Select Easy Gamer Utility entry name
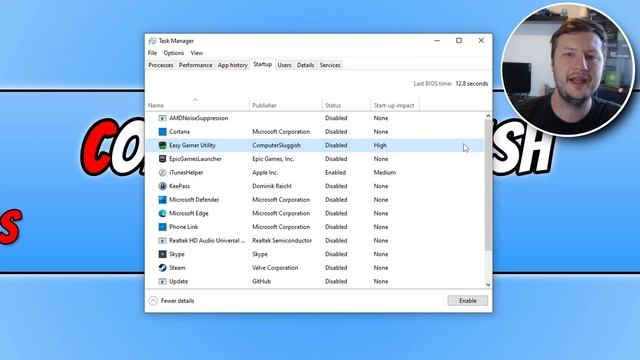This screenshot has height=360, width=640. click(x=192, y=145)
